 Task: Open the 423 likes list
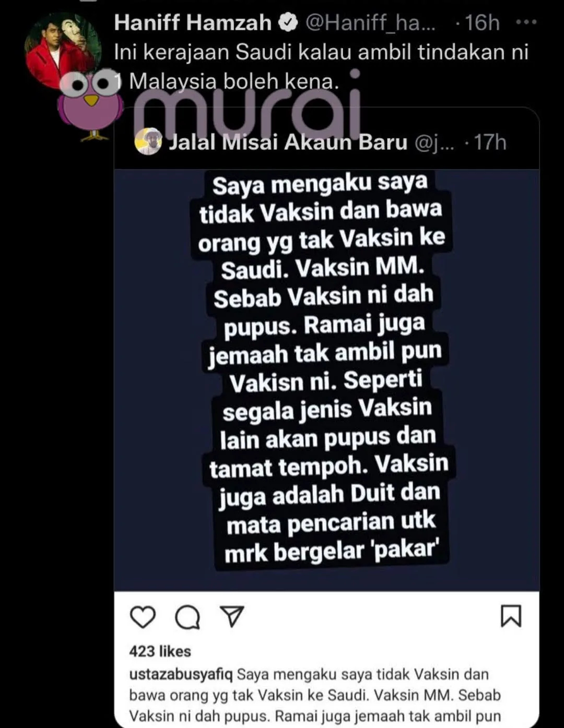click(160, 651)
